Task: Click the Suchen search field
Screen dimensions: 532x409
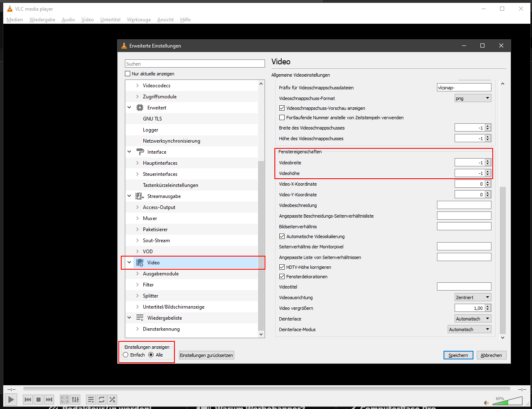Action: (x=195, y=64)
